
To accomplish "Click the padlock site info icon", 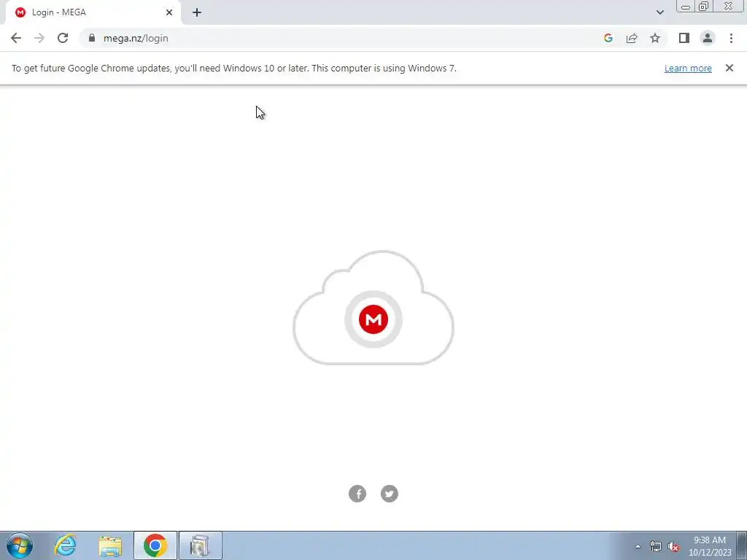I will (x=92, y=38).
